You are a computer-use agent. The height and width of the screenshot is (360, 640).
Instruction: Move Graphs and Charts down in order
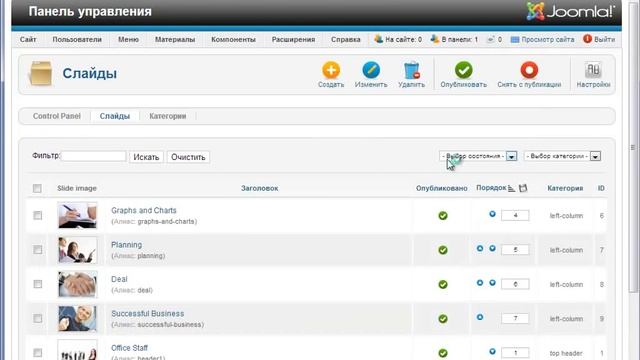tap(492, 214)
